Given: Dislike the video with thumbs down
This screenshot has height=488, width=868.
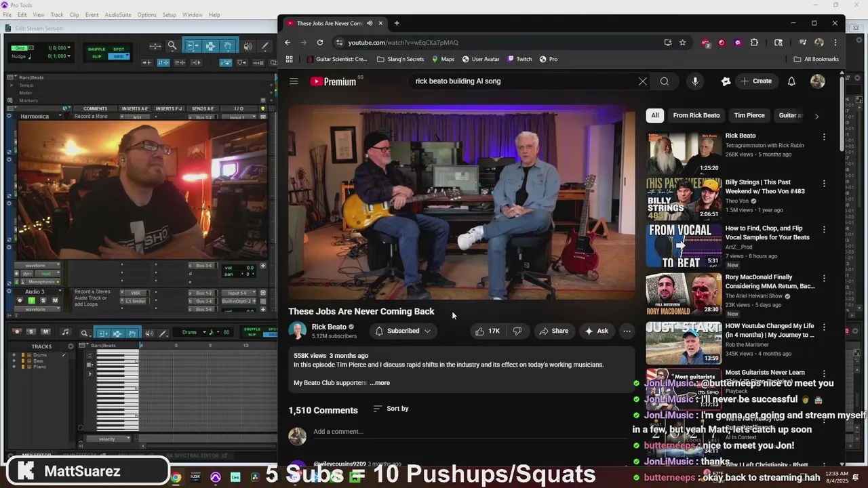Looking at the screenshot, I should point(517,331).
